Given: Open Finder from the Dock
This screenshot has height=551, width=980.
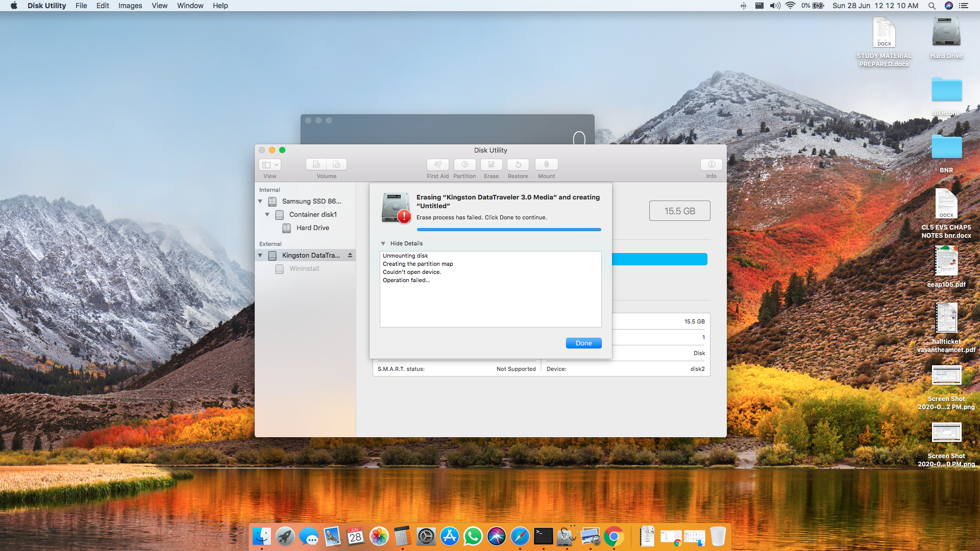Looking at the screenshot, I should 262,536.
